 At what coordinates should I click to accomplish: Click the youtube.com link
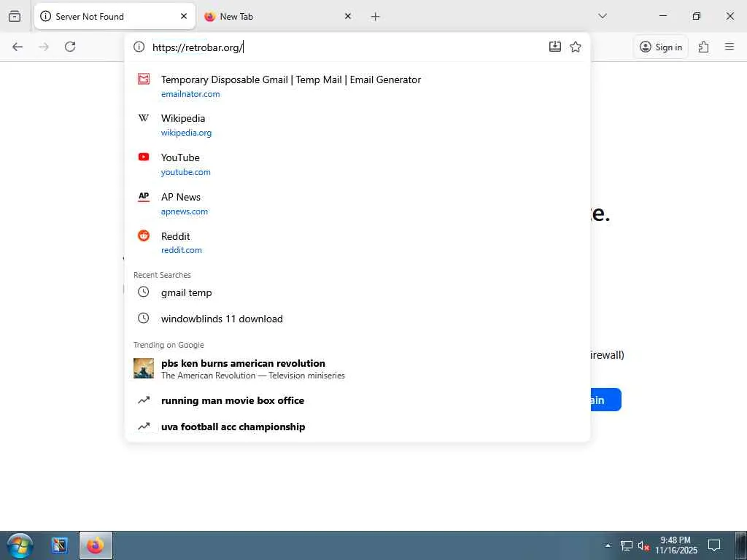pyautogui.click(x=185, y=172)
